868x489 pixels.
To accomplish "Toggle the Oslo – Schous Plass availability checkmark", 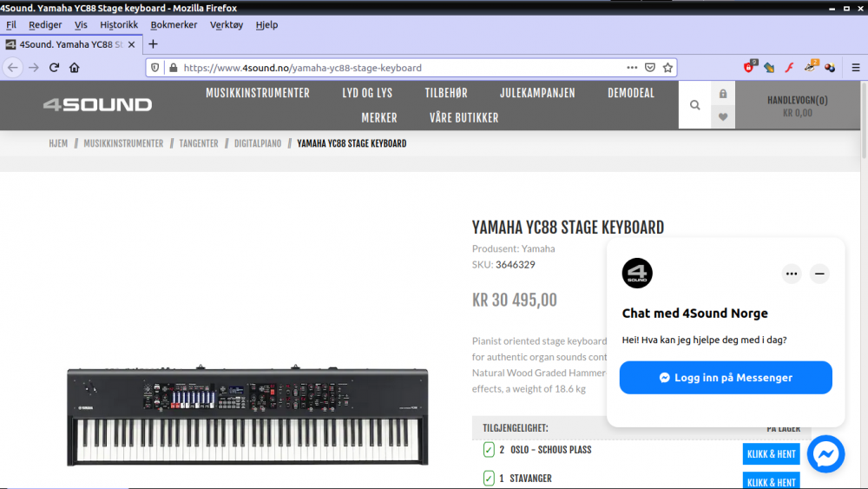I will (x=489, y=450).
